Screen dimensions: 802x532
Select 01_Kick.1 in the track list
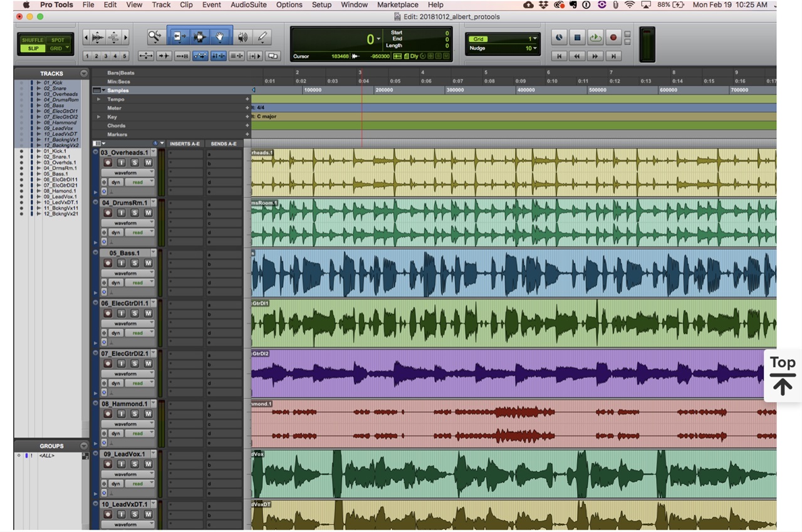[55, 151]
